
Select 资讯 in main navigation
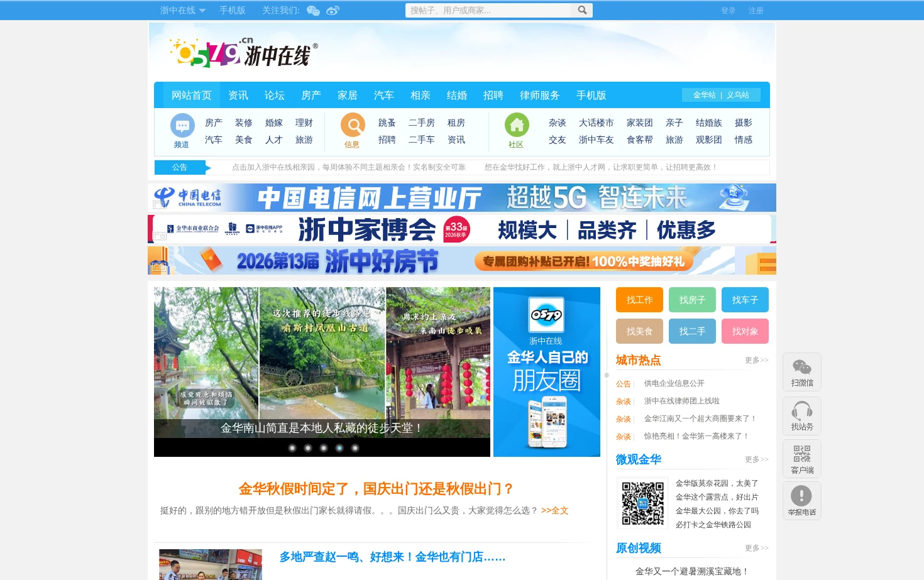point(238,95)
